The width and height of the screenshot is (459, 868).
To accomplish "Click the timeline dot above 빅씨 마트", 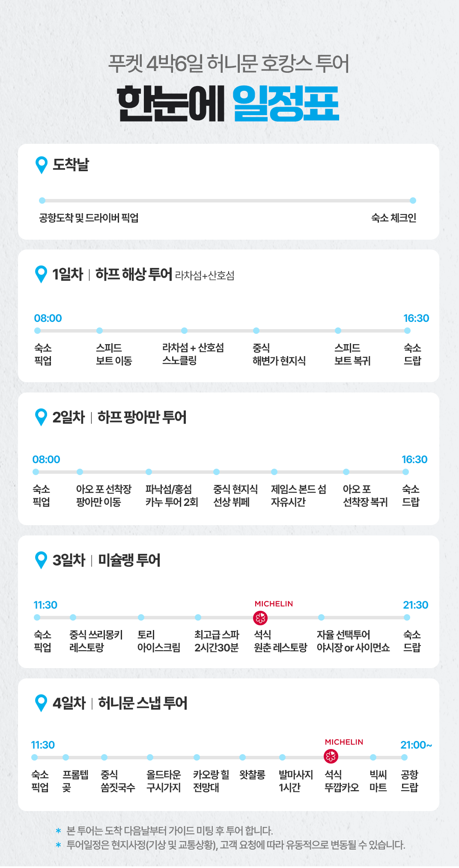I will click(x=373, y=757).
